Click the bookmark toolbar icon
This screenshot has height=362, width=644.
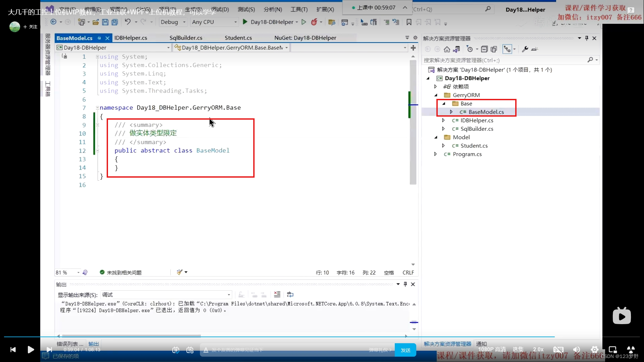click(x=409, y=22)
